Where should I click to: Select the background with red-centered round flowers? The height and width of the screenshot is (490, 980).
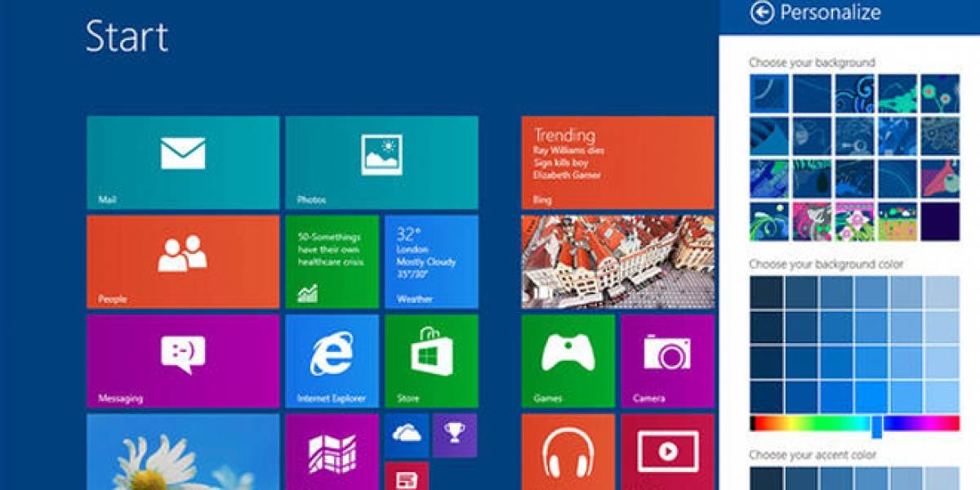940,94
